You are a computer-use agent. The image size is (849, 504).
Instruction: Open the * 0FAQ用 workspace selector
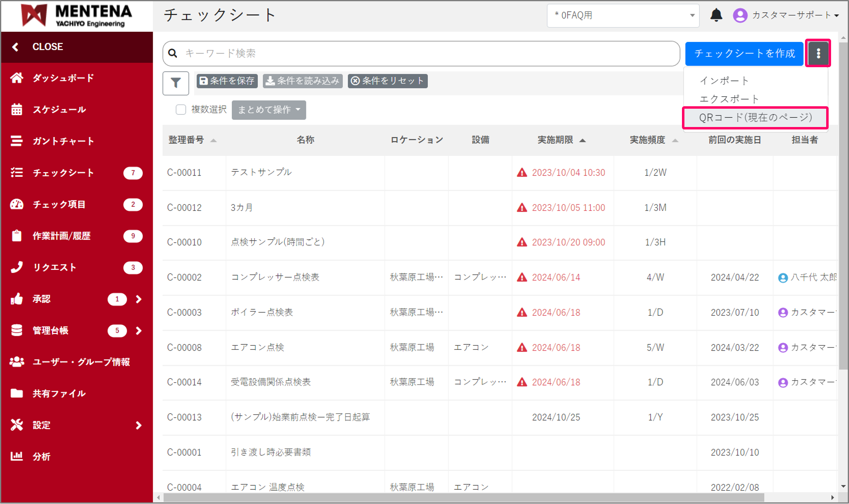[x=622, y=15]
